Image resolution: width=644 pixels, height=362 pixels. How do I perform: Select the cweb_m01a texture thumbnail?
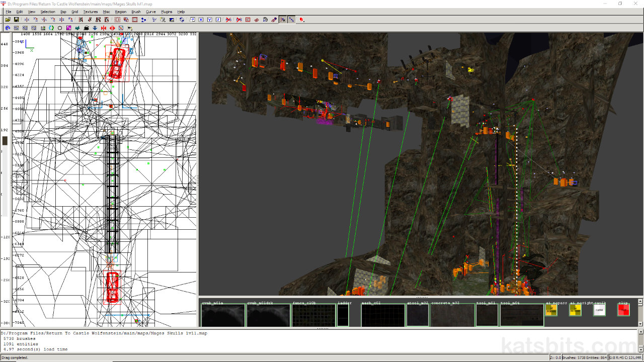(223, 315)
